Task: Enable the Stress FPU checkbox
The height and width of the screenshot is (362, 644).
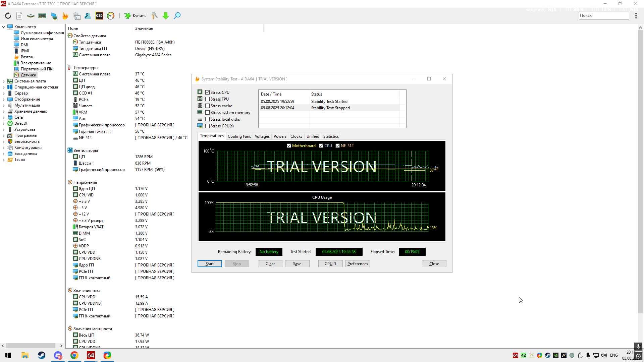Action: pyautogui.click(x=208, y=99)
